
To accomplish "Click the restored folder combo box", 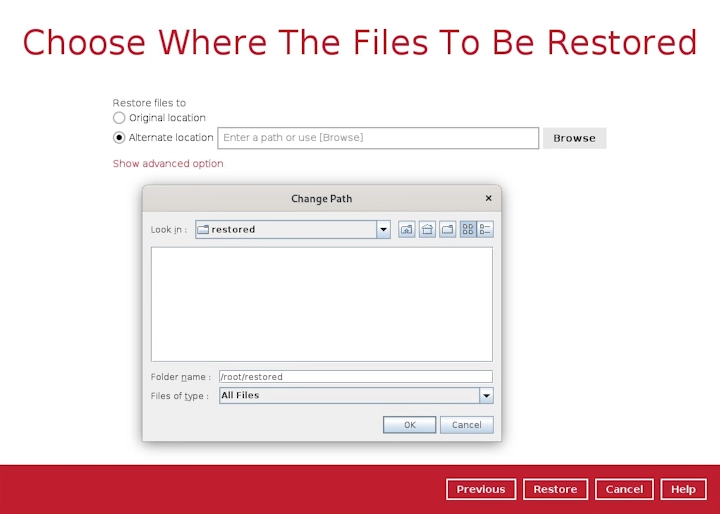I will 285,229.
